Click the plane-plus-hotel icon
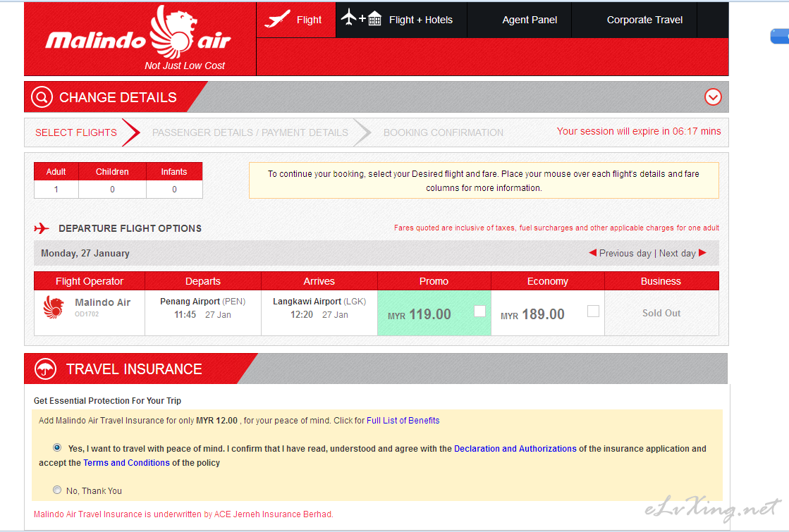 361,18
